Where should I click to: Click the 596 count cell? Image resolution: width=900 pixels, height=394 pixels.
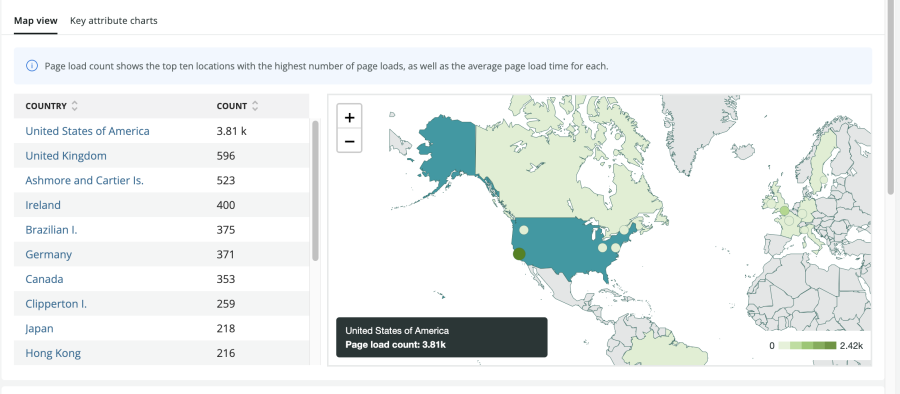pyautogui.click(x=226, y=156)
